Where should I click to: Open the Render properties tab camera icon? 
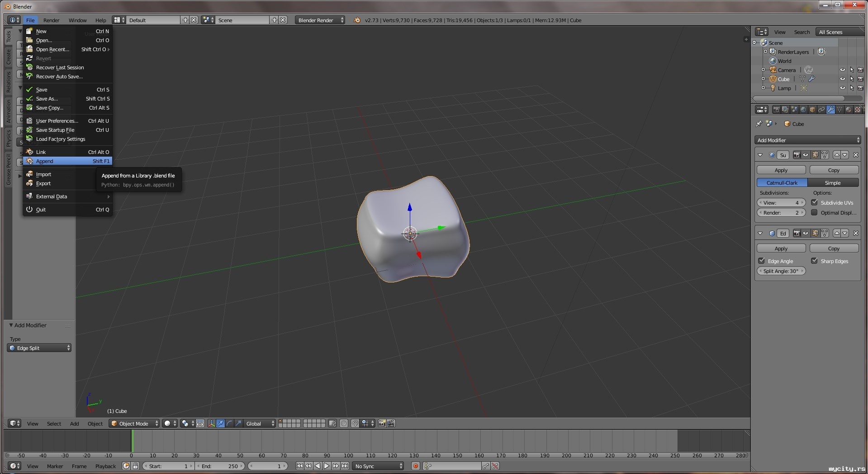click(776, 110)
